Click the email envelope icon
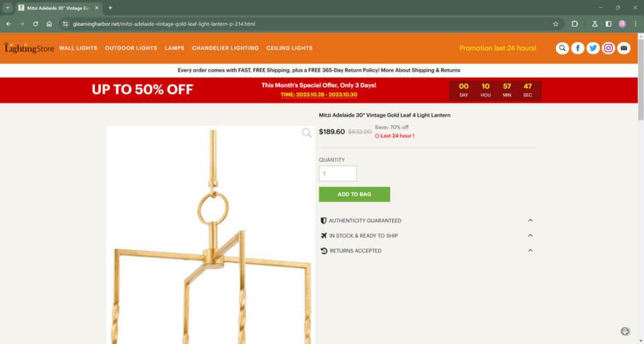Image resolution: width=644 pixels, height=344 pixels. (x=624, y=48)
